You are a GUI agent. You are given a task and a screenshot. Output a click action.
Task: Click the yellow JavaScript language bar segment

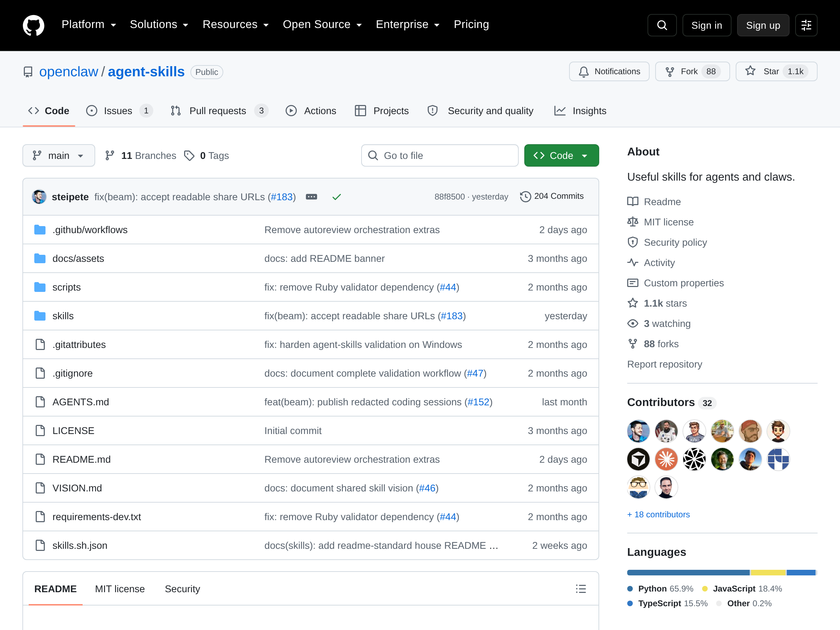point(768,572)
